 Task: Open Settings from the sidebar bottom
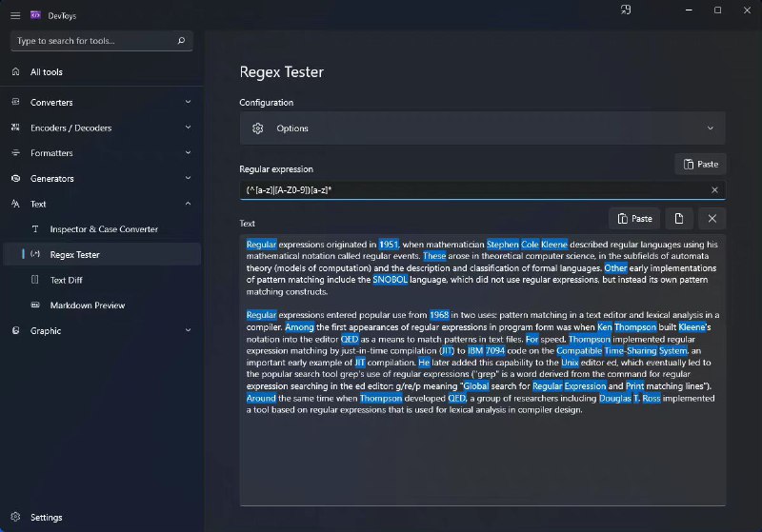[x=46, y=518]
